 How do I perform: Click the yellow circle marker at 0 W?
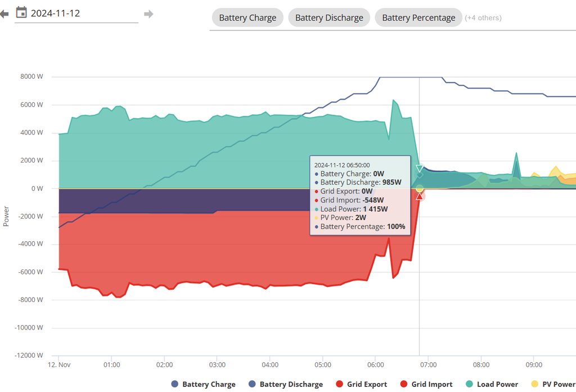point(419,188)
